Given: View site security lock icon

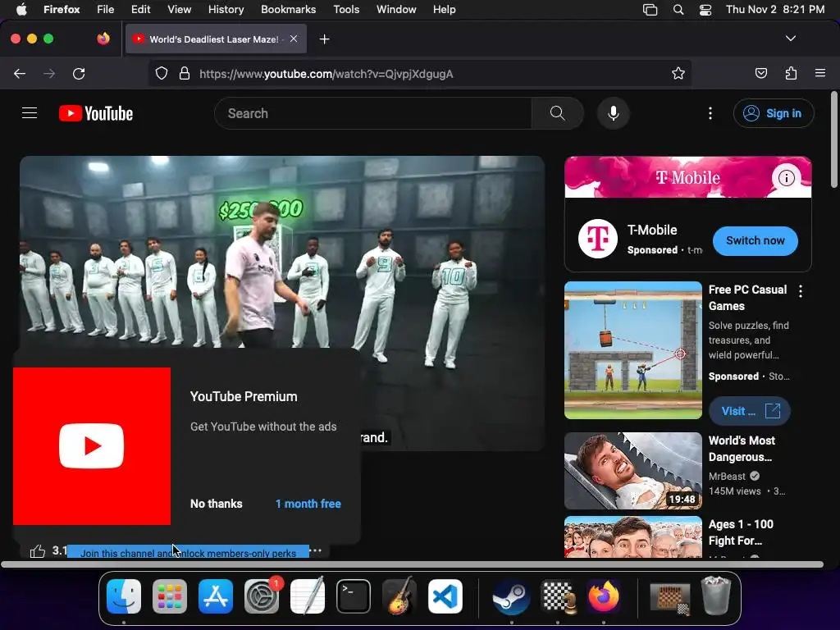Looking at the screenshot, I should [185, 73].
